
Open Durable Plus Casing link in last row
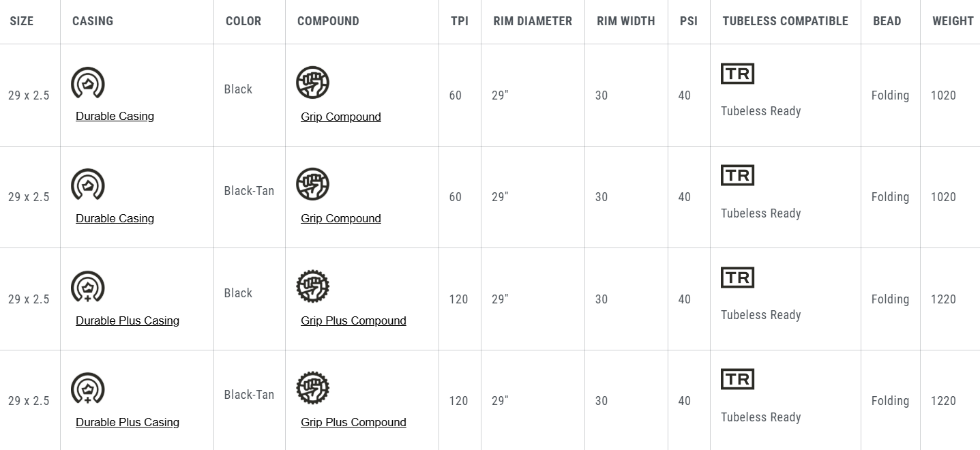coord(128,422)
